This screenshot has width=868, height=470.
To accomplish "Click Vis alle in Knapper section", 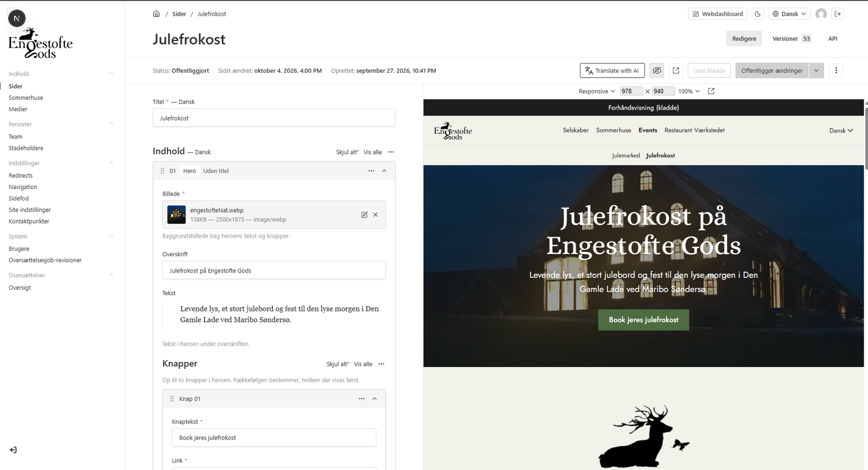I will pos(363,364).
